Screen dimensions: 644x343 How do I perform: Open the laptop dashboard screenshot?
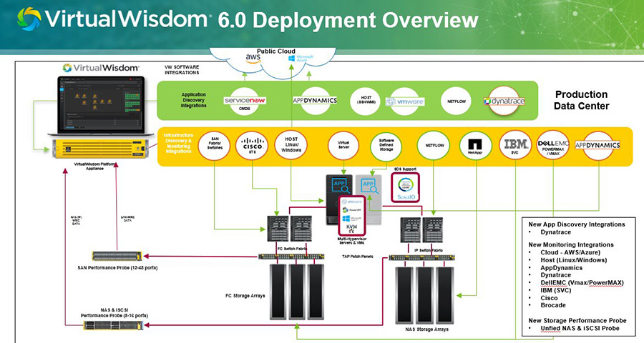[x=100, y=103]
